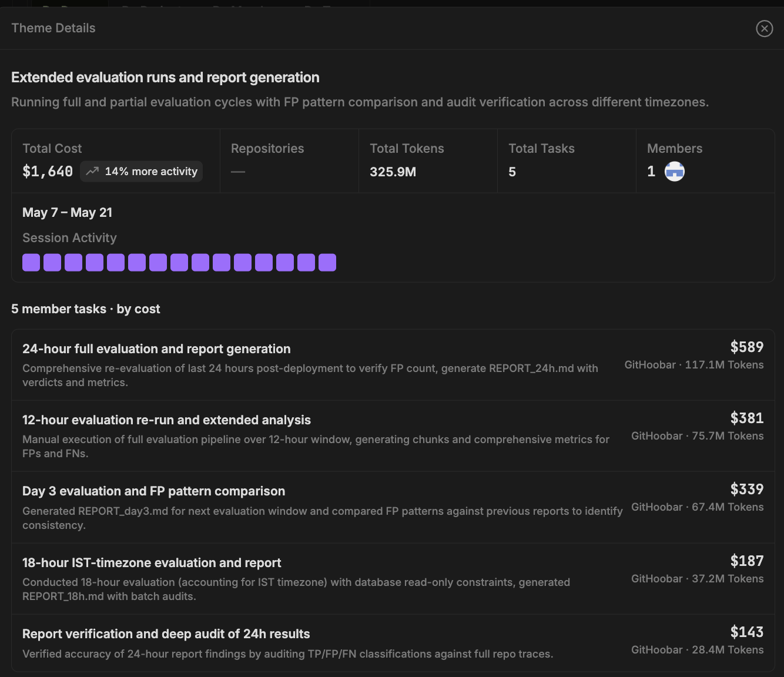The width and height of the screenshot is (784, 677).
Task: Click the description mentioning REPORT_day3.md
Action: [x=322, y=518]
